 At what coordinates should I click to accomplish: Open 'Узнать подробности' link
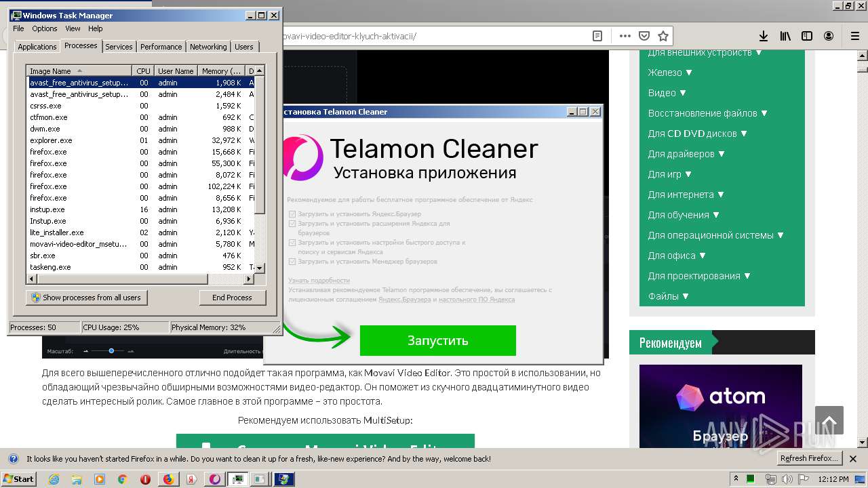pyautogui.click(x=319, y=280)
